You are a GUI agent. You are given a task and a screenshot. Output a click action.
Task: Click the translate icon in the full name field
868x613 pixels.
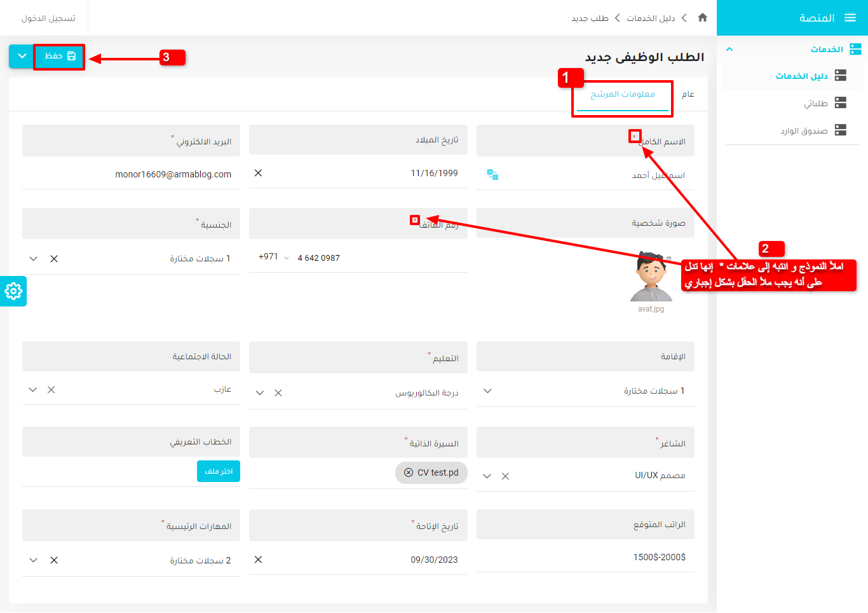(x=492, y=174)
